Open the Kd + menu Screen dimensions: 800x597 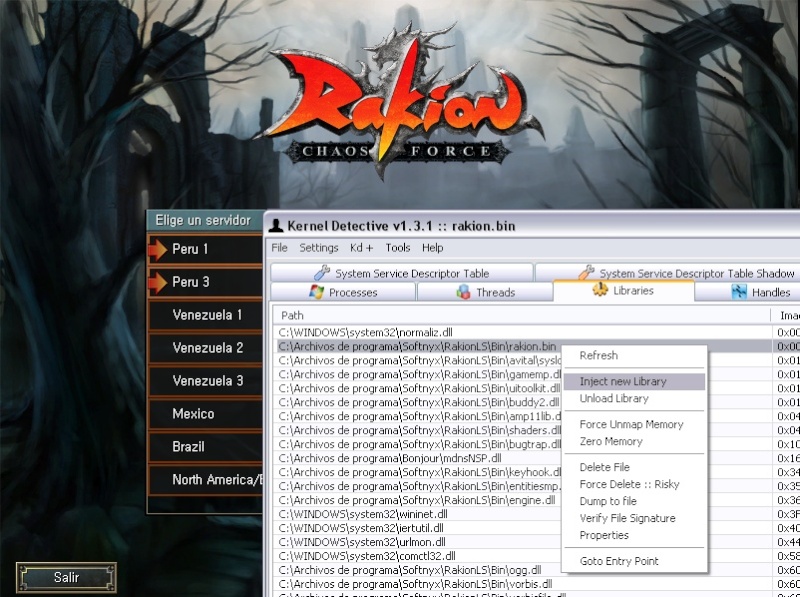click(x=361, y=247)
